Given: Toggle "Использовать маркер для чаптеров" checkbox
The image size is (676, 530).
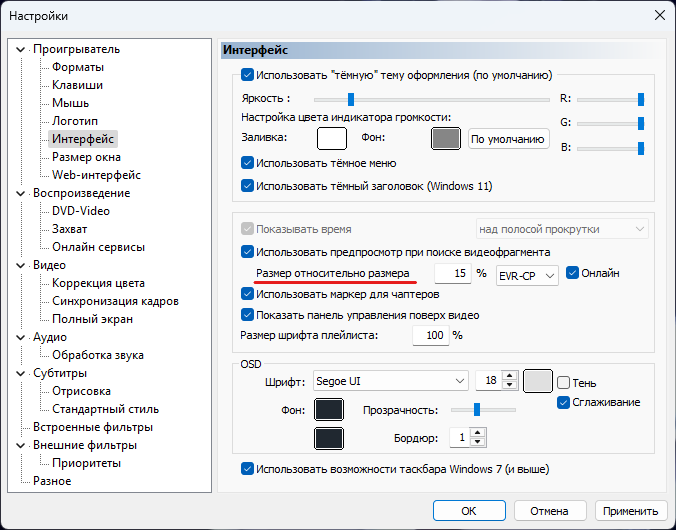Looking at the screenshot, I should [x=247, y=294].
